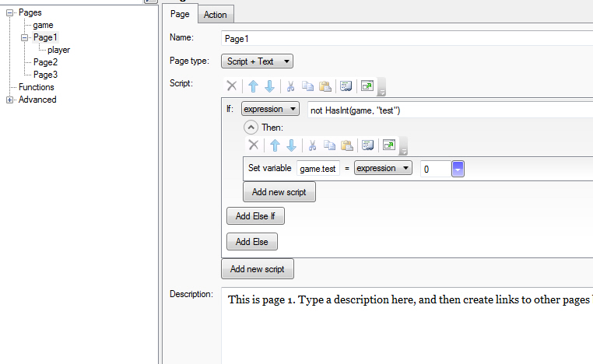Click the Add Else If button
This screenshot has width=593, height=364.
tap(256, 215)
